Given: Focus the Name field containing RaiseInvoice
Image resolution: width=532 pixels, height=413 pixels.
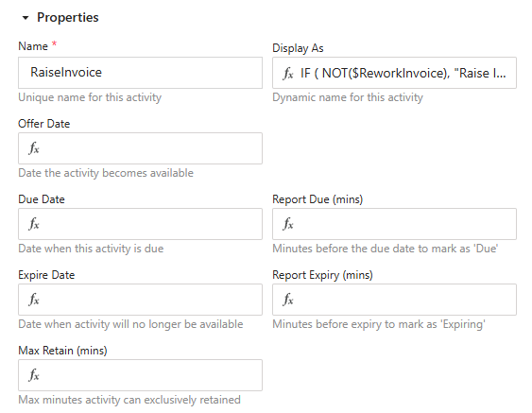Looking at the screenshot, I should click(140, 73).
